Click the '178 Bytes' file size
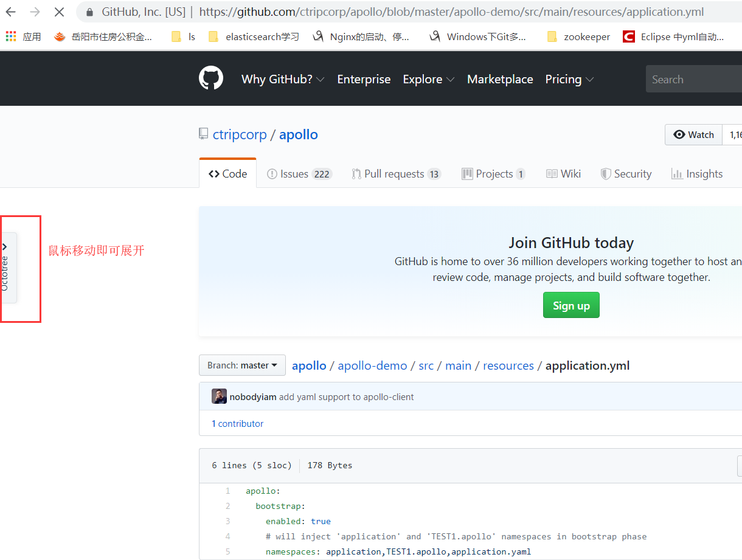 330,465
